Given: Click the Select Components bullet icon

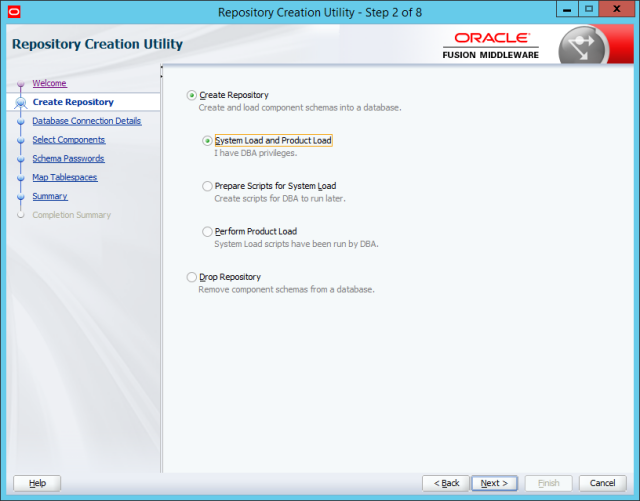Looking at the screenshot, I should 21,140.
